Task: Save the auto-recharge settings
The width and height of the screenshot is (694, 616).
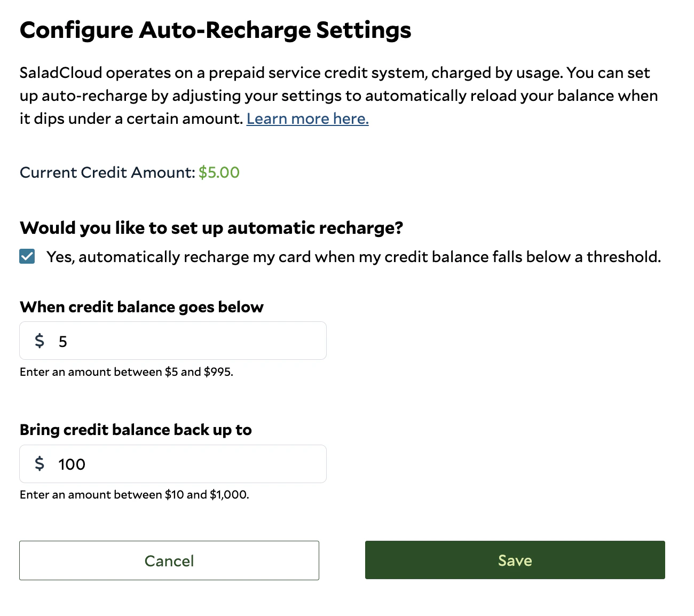Action: pos(515,560)
